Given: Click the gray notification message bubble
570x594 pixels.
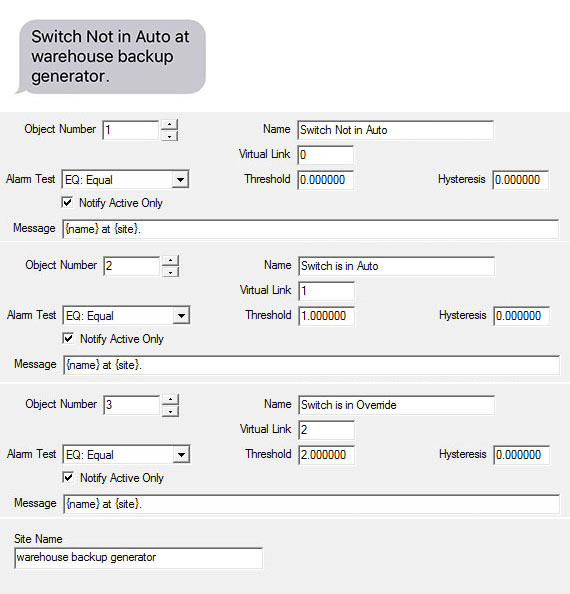Looking at the screenshot, I should point(111,57).
